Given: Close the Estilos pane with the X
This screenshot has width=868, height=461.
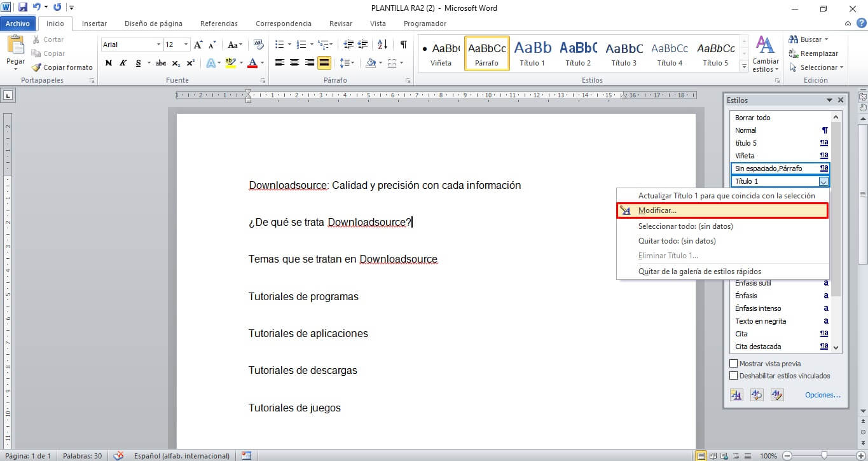Looking at the screenshot, I should tap(841, 100).
